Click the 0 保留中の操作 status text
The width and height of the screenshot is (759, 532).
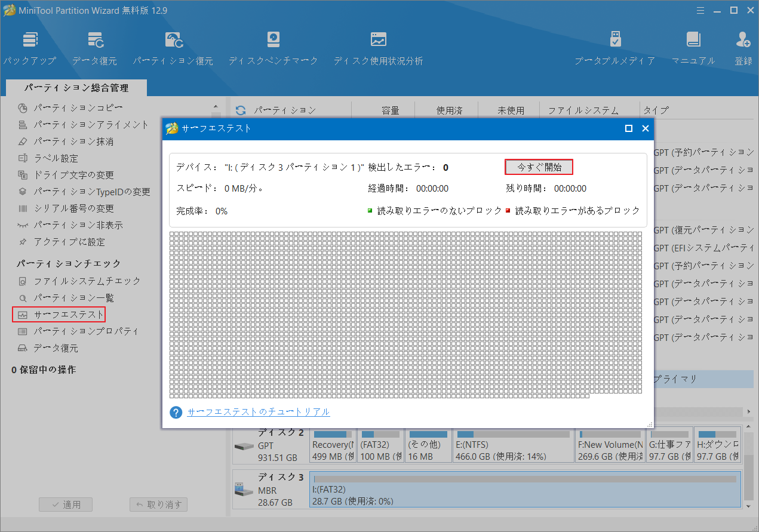click(x=44, y=370)
